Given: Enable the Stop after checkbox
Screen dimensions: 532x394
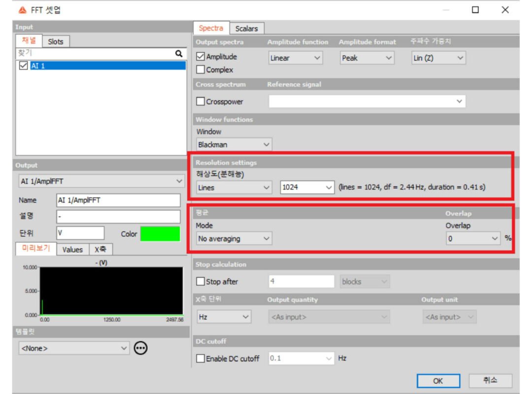Looking at the screenshot, I should pos(200,281).
